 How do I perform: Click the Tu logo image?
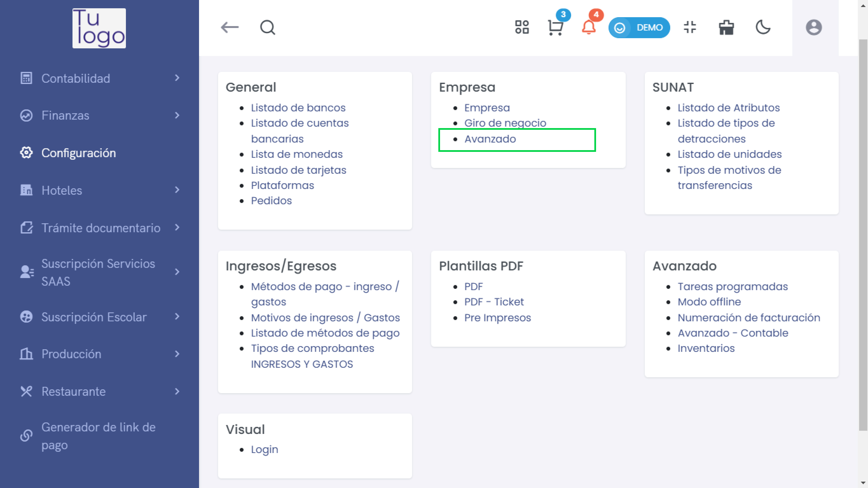click(99, 28)
